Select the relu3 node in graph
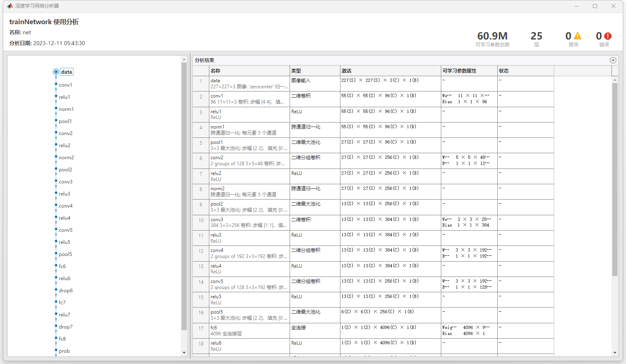 click(x=65, y=194)
